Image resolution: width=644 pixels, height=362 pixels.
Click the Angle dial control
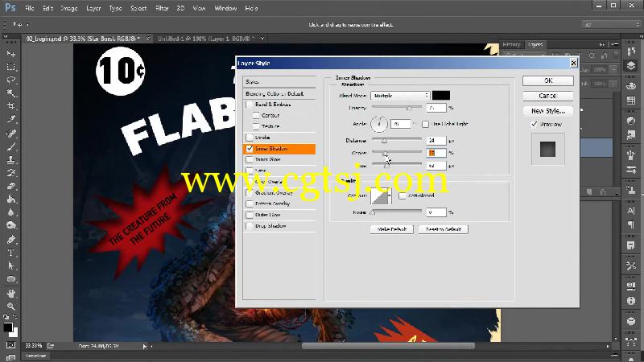pos(379,124)
